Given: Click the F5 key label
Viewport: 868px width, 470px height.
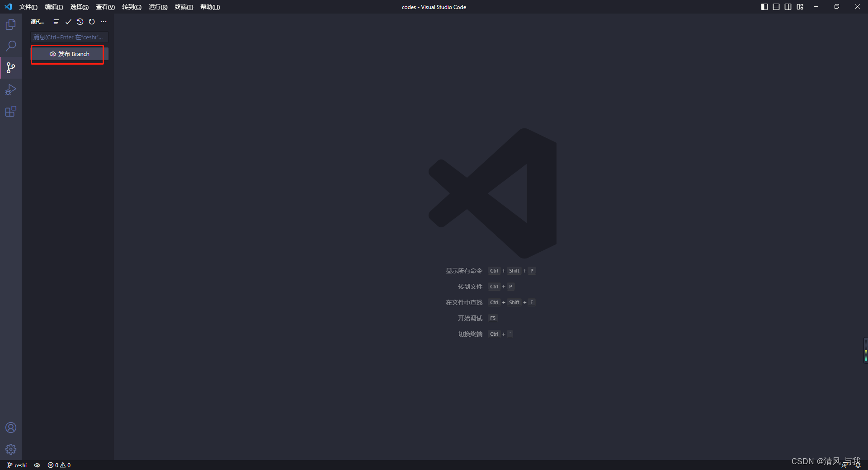Looking at the screenshot, I should (x=493, y=318).
